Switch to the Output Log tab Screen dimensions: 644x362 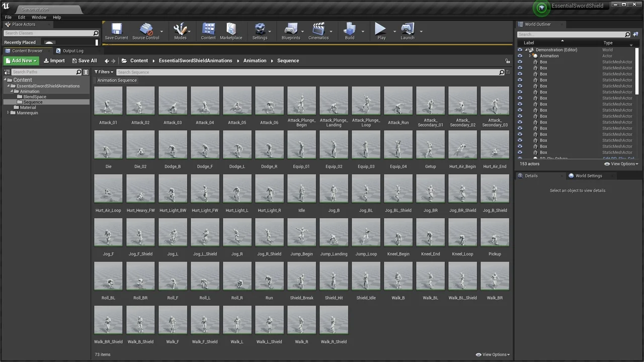[x=73, y=50]
